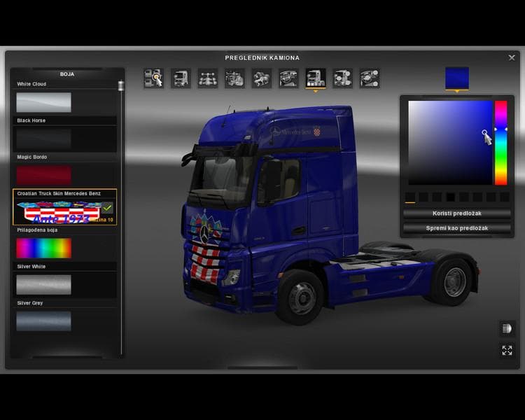Click the Silver Grey label
525x420 pixels.
[x=30, y=303]
